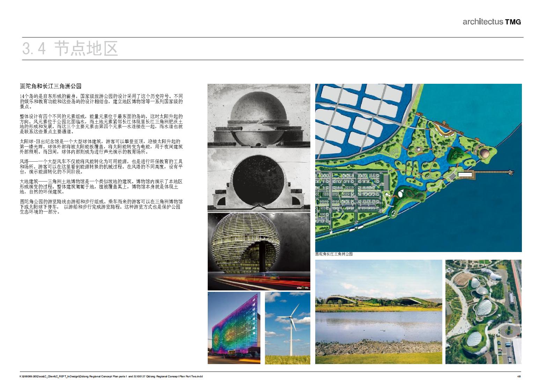Click the paragraph starting '大地建筑'
This screenshot has width=554, height=392.
click(x=101, y=187)
